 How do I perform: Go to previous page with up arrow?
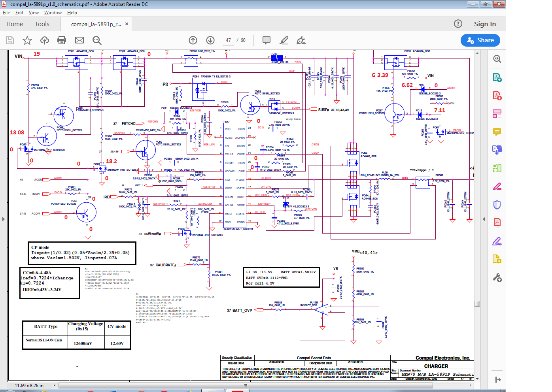(193, 40)
